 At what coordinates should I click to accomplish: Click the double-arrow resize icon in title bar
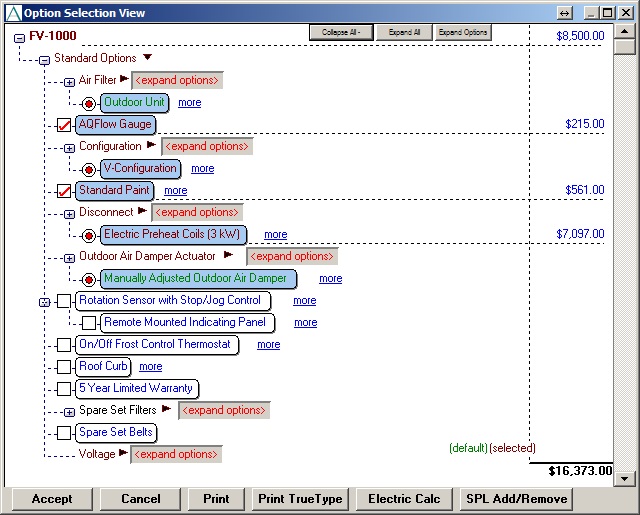[565, 13]
